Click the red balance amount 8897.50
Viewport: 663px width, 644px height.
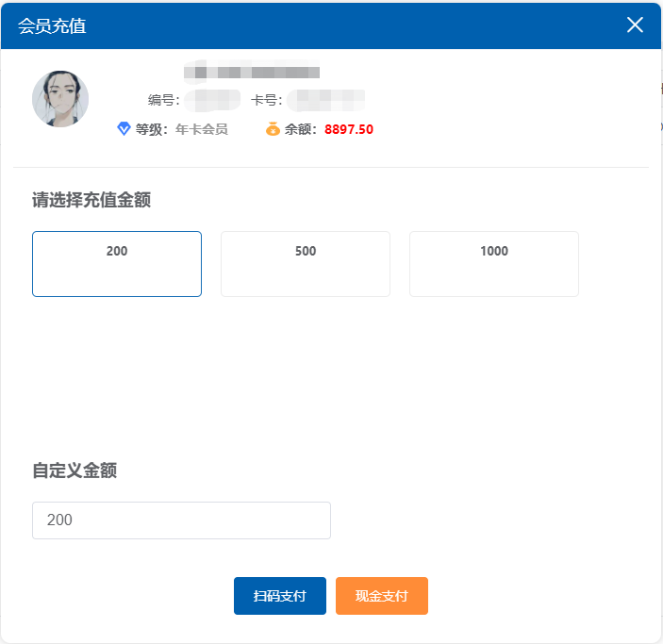click(349, 129)
